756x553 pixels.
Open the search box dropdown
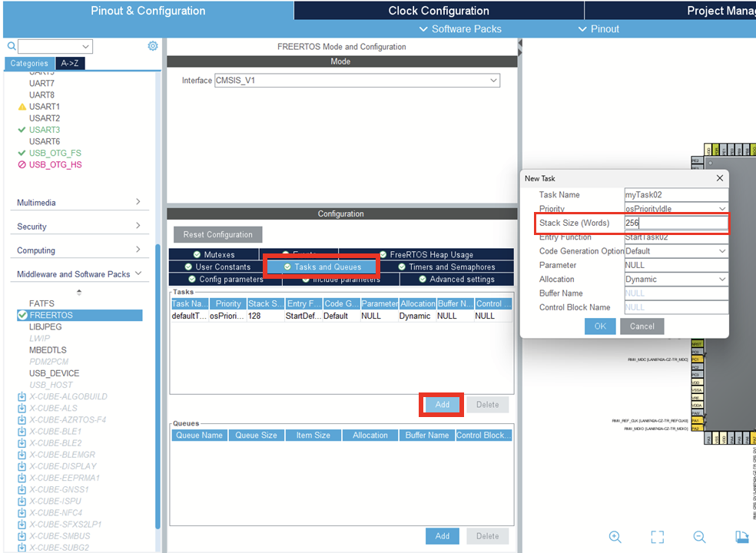click(85, 46)
